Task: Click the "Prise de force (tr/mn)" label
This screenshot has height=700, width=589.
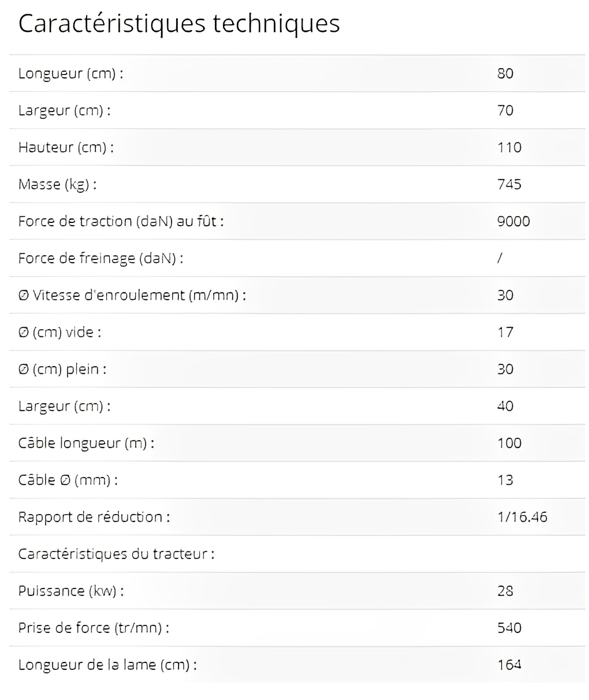Action: click(94, 628)
